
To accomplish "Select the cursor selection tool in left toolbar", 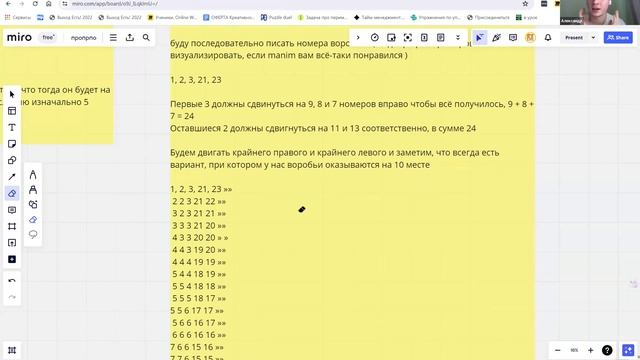I will pos(12,94).
